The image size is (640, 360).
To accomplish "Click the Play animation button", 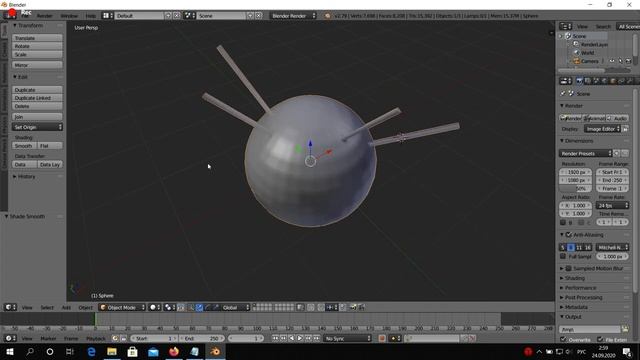I will tap(300, 338).
